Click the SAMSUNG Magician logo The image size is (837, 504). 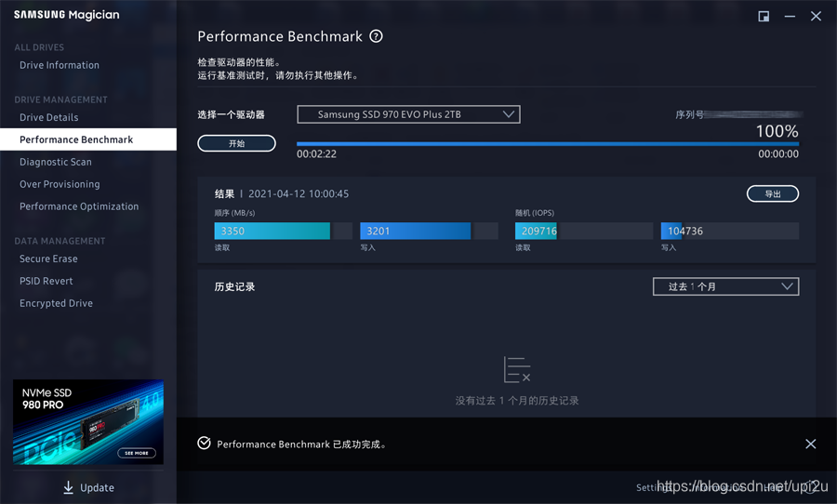pos(67,15)
